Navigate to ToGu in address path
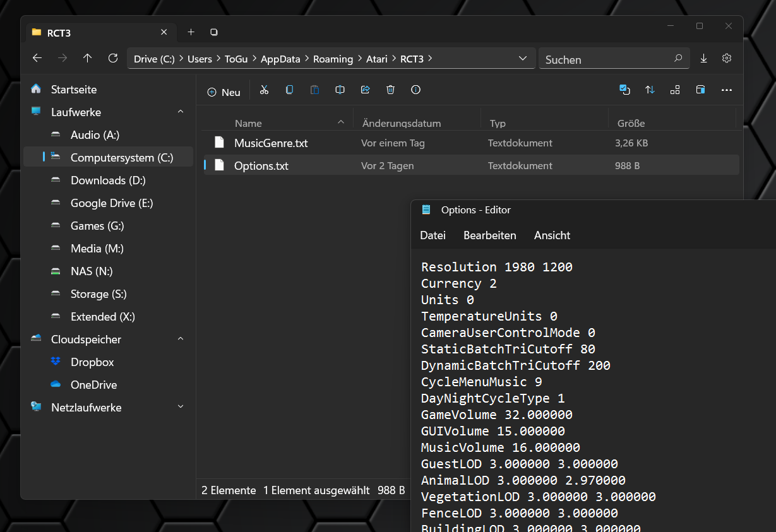Screen dimensions: 776x532 coord(237,59)
